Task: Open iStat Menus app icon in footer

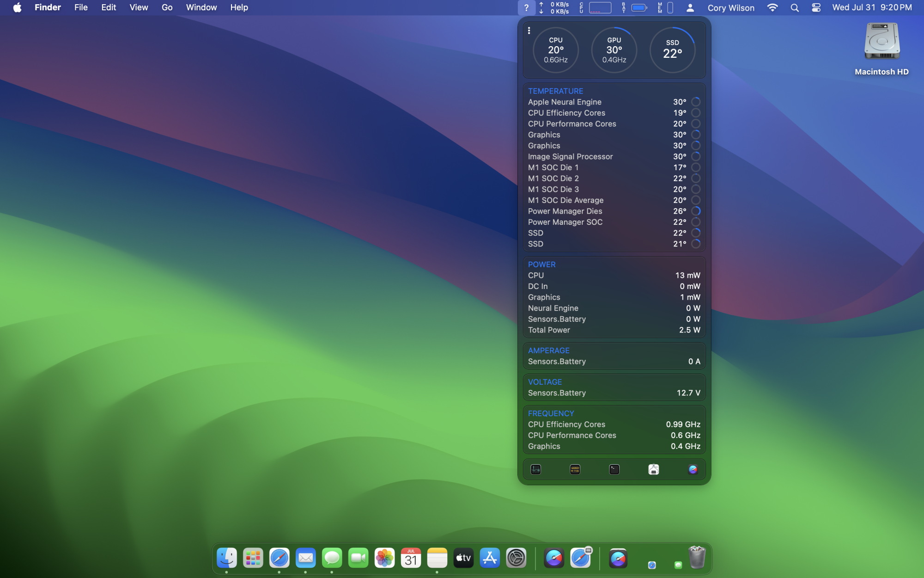Action: pyautogui.click(x=693, y=469)
